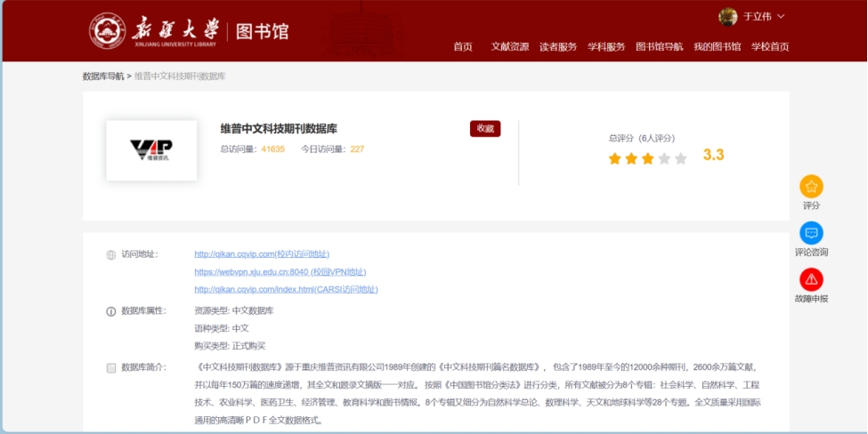Click the 收藏 button
Viewport: 868px width, 434px height.
click(x=485, y=128)
